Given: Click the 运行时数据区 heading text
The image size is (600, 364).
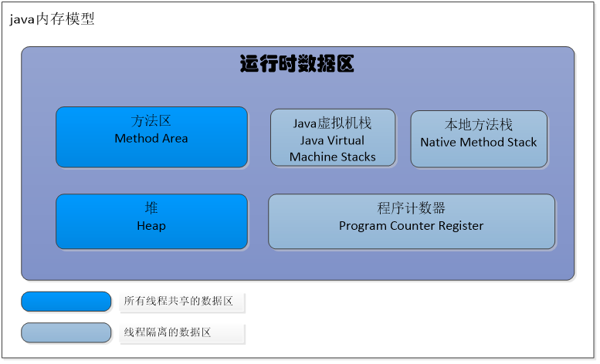Looking at the screenshot, I should [297, 63].
